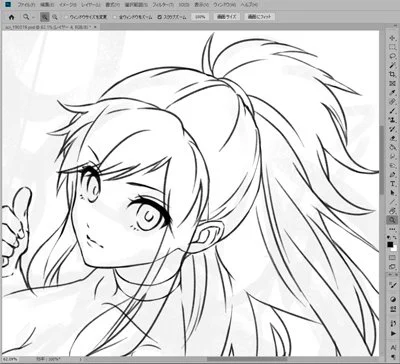400x364 pixels.
Task: Change screen mode from toolbar
Action: (x=393, y=267)
